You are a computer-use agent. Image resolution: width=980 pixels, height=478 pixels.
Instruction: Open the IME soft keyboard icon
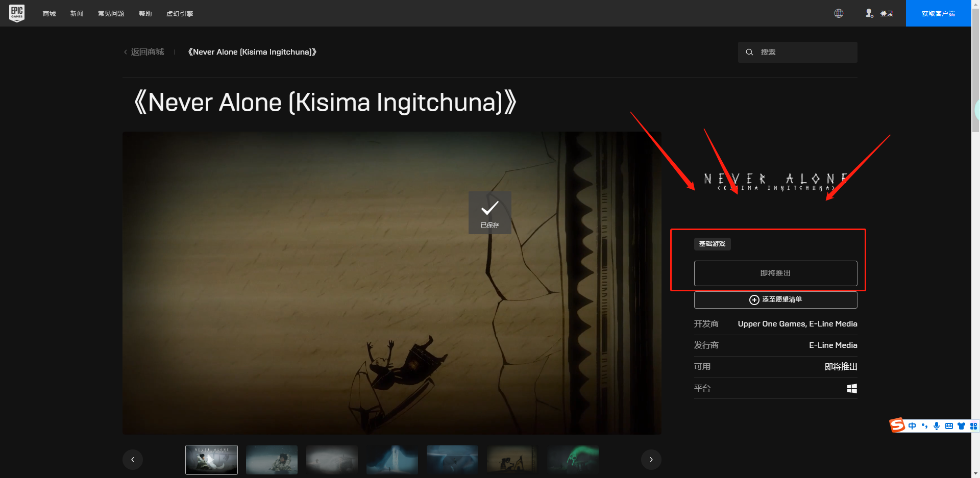[x=949, y=426]
